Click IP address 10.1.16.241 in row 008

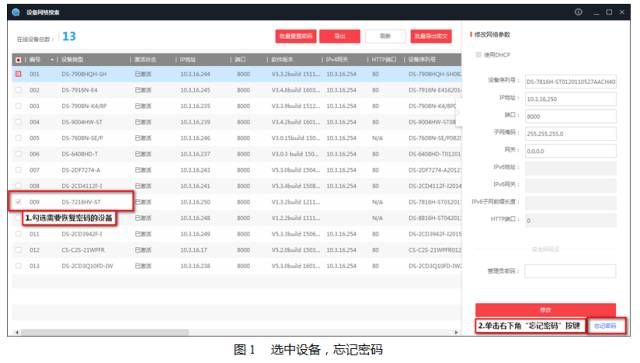click(195, 186)
